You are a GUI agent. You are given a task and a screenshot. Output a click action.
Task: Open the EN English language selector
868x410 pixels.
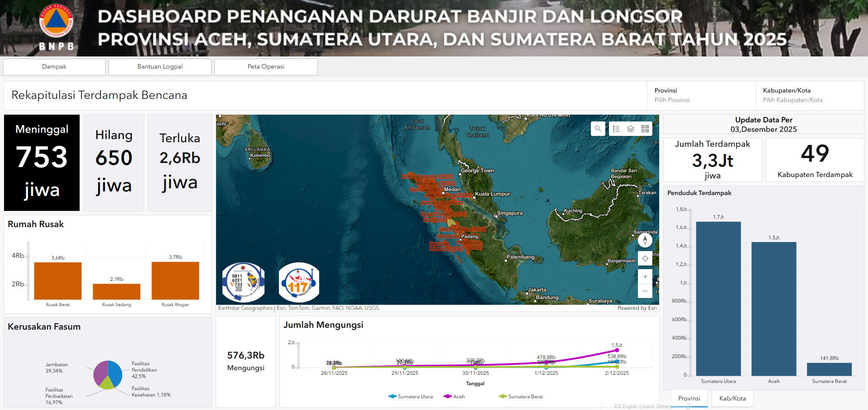pyautogui.click(x=642, y=406)
